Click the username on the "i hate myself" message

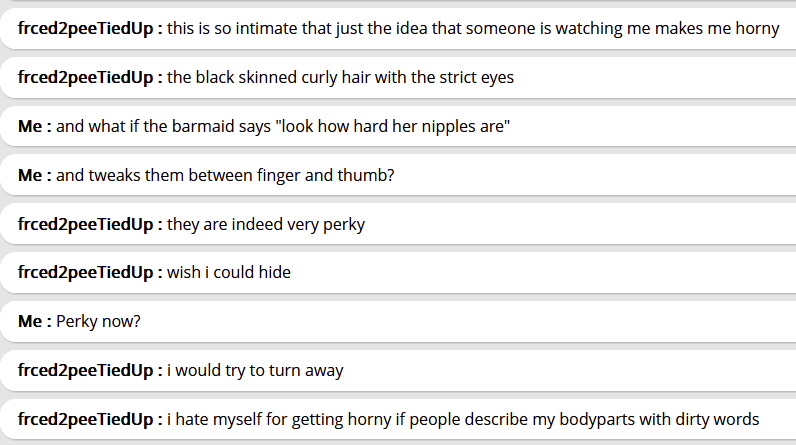(x=90, y=419)
